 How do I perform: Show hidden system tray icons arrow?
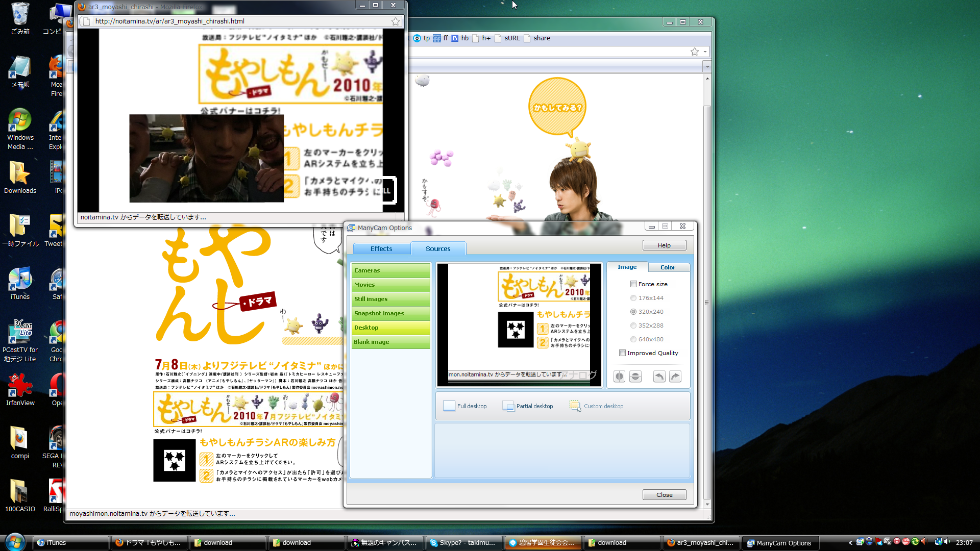click(x=850, y=542)
